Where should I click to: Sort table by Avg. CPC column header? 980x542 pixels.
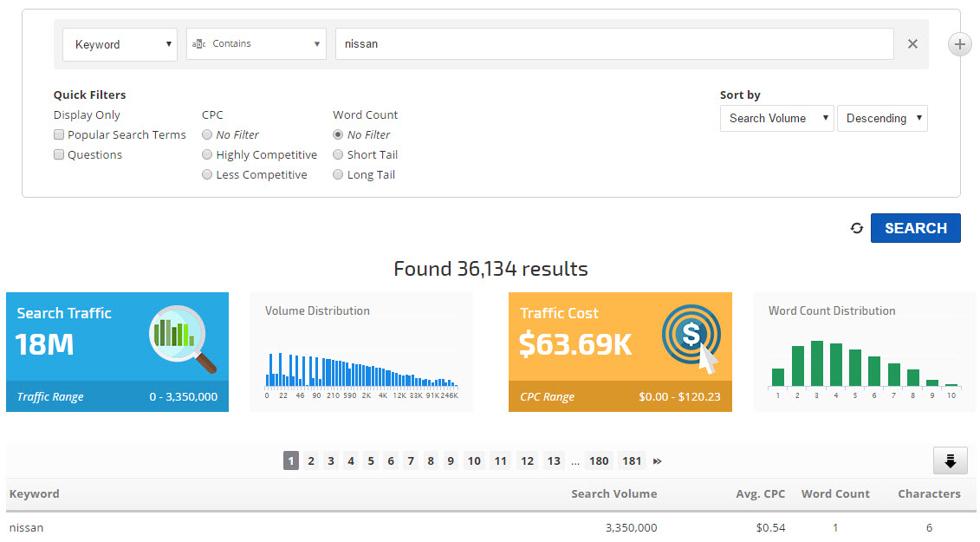(762, 494)
